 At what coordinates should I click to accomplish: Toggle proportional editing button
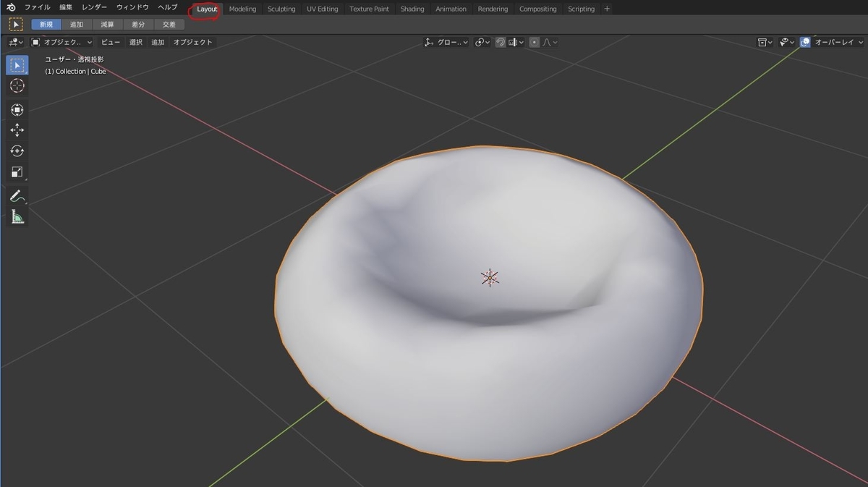(535, 43)
